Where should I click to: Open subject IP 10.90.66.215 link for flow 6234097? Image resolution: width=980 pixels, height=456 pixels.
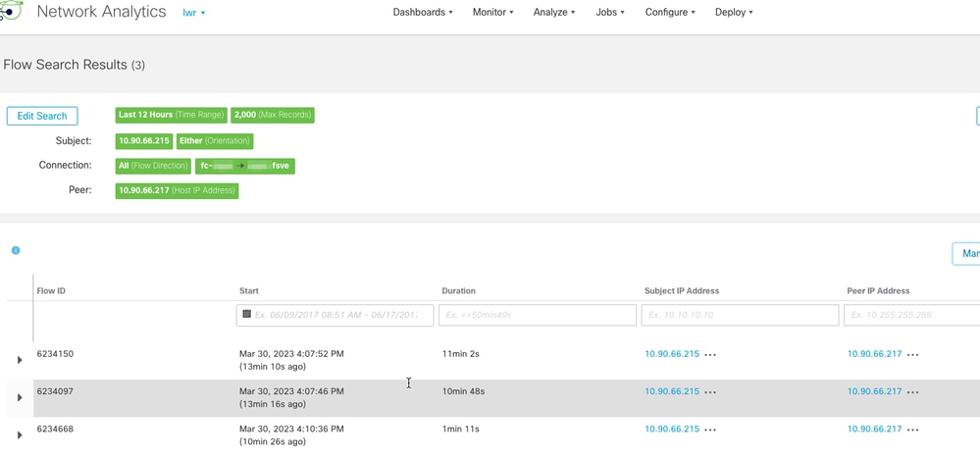click(x=672, y=391)
